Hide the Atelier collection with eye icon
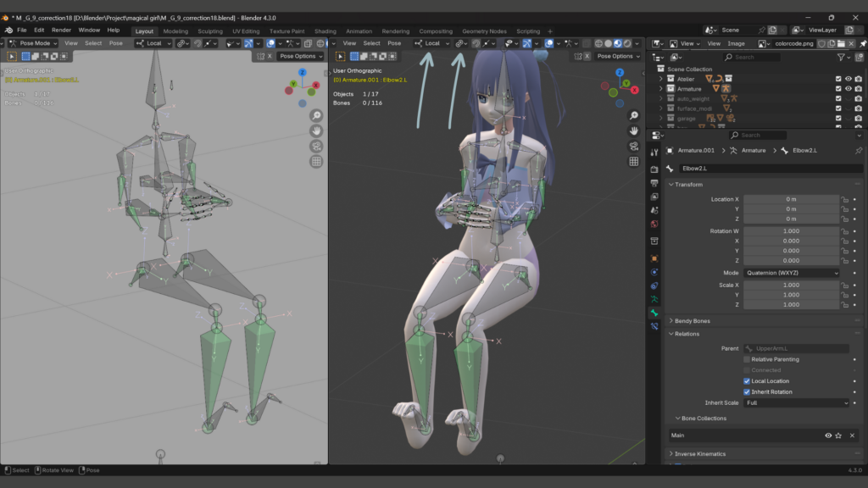Screen dimensions: 868x488 tap(849, 79)
